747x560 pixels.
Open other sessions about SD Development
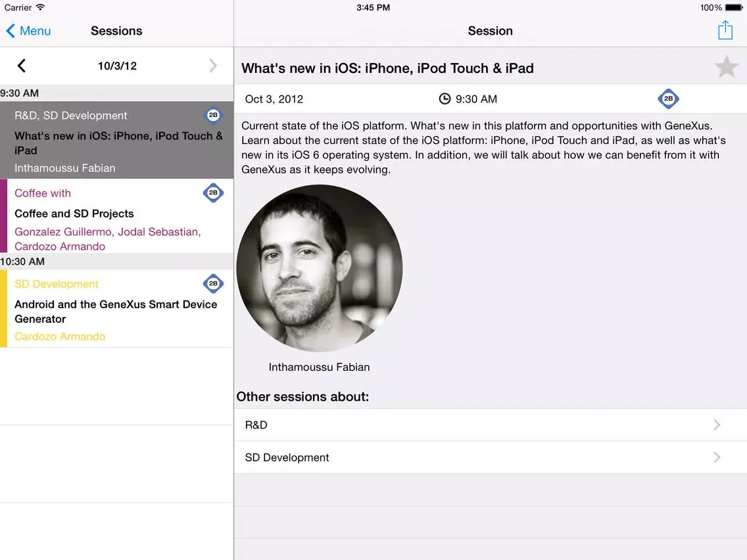(x=491, y=457)
